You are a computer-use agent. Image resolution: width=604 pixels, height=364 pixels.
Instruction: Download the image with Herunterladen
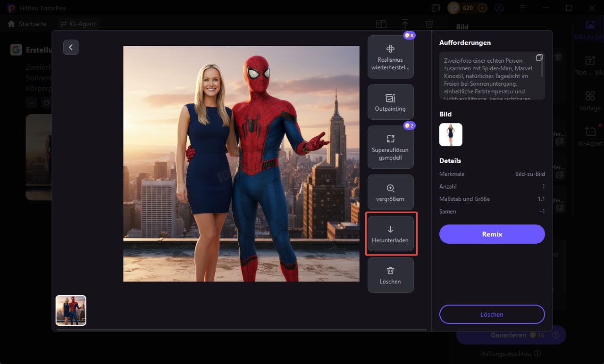[391, 234]
